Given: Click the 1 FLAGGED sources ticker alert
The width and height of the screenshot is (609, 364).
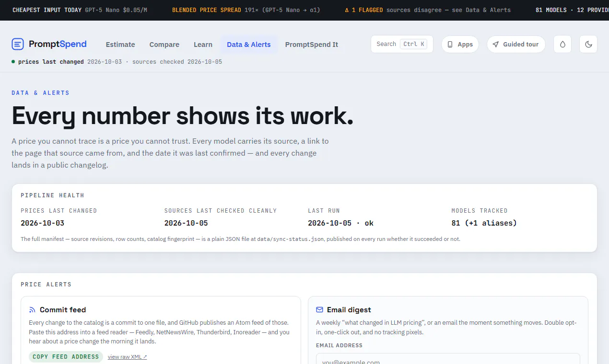Looking at the screenshot, I should 428,10.
